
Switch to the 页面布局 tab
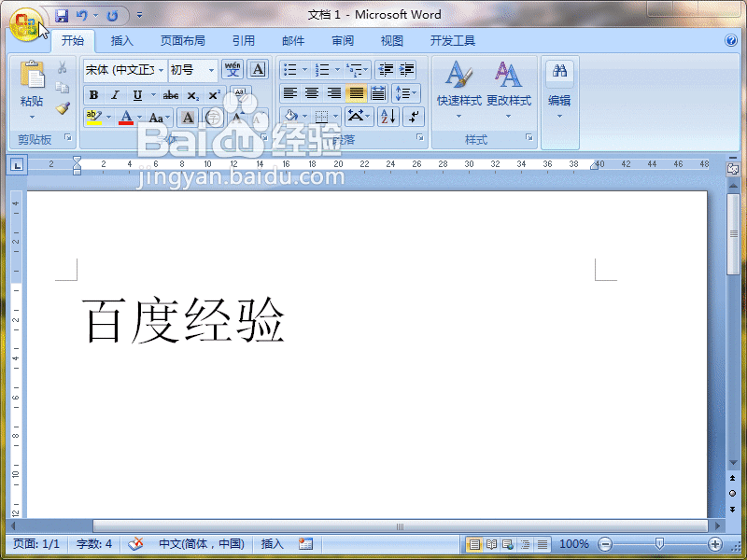(182, 41)
